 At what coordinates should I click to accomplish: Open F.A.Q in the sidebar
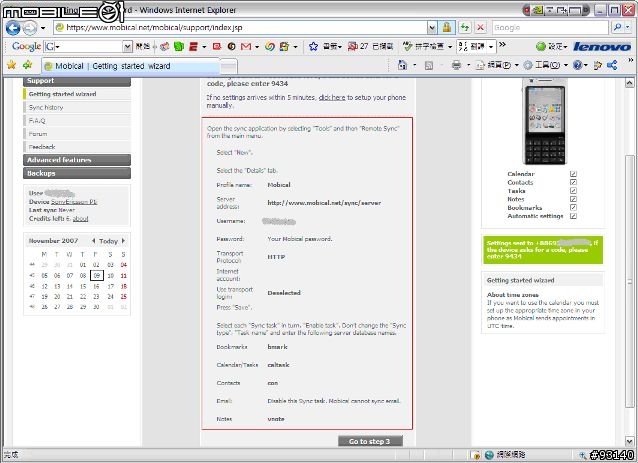[77, 121]
